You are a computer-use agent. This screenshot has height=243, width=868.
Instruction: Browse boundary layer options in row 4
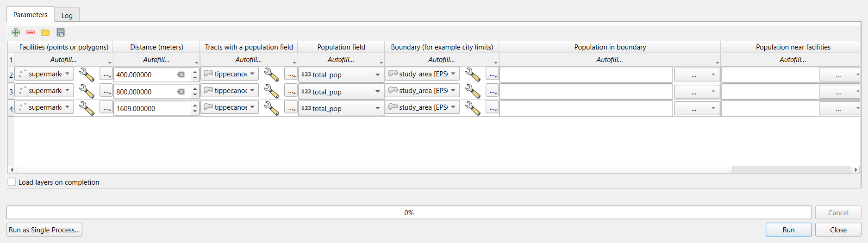pyautogui.click(x=492, y=108)
